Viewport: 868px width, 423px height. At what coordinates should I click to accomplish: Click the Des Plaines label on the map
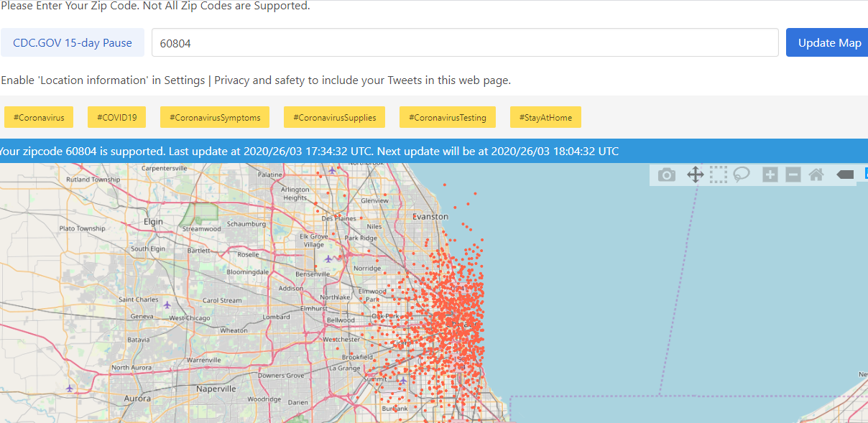[338, 218]
